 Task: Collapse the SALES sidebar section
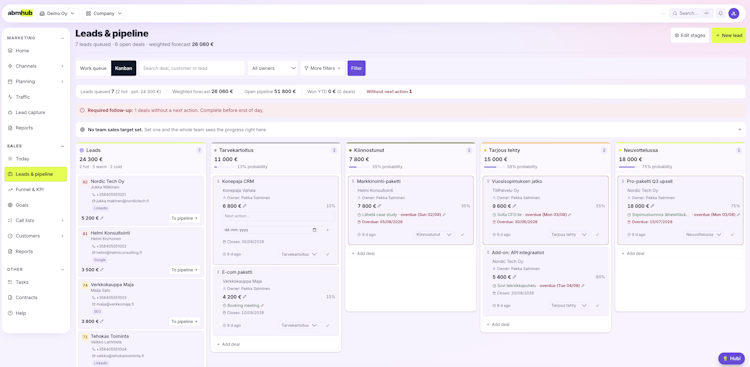coord(62,146)
